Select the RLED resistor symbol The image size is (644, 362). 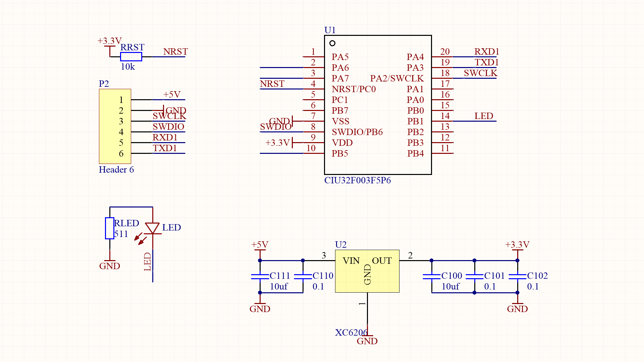point(110,228)
